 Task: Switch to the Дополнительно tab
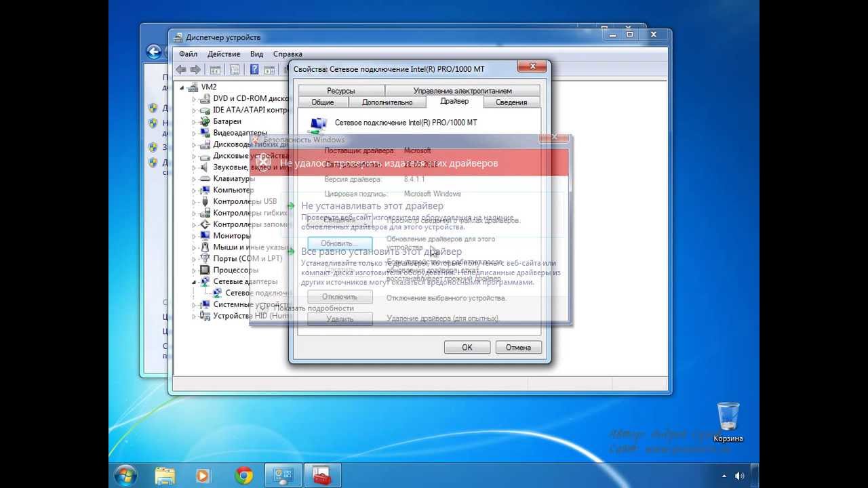coord(387,102)
